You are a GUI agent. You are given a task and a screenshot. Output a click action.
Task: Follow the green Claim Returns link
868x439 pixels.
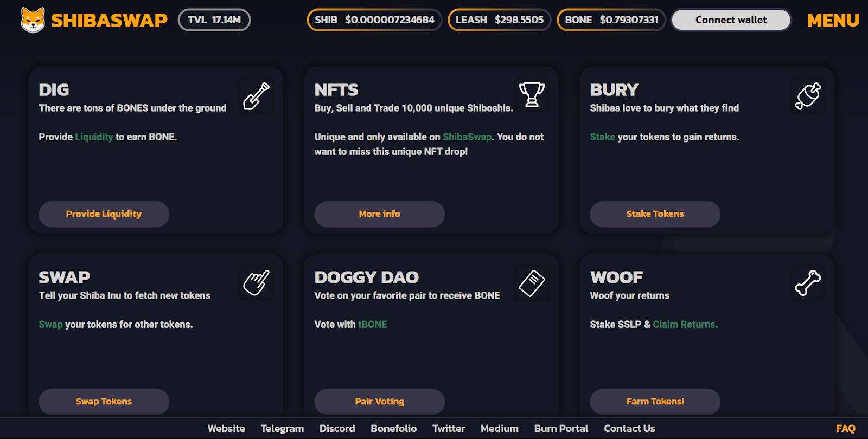point(685,325)
